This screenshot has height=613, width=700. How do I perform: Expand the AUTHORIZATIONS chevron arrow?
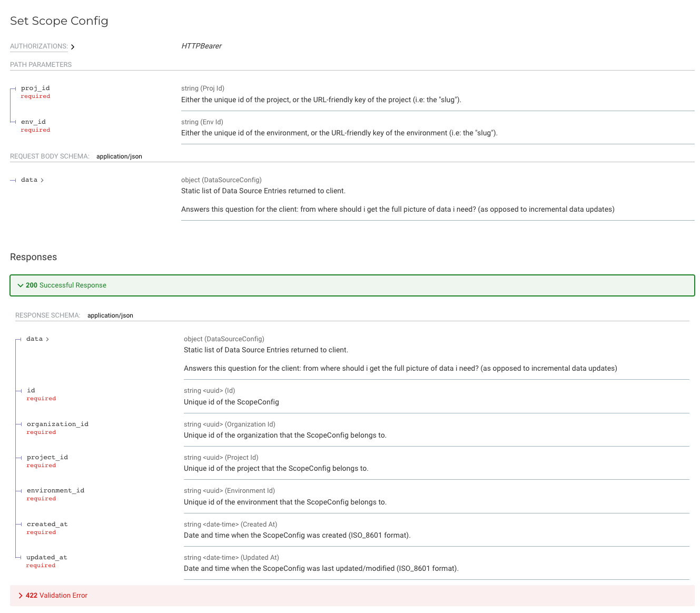(x=73, y=47)
